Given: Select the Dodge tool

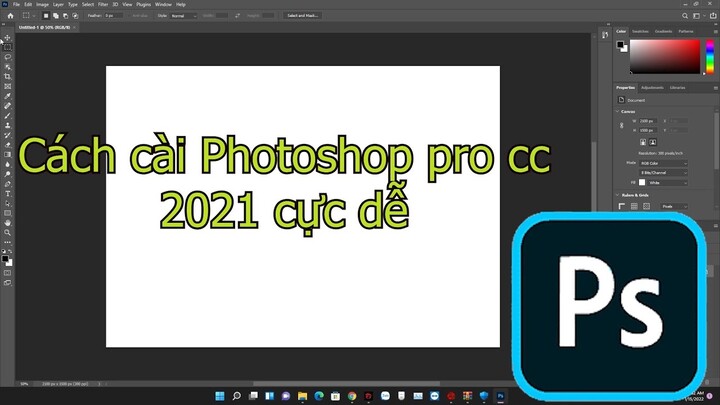Looking at the screenshot, I should 7,174.
